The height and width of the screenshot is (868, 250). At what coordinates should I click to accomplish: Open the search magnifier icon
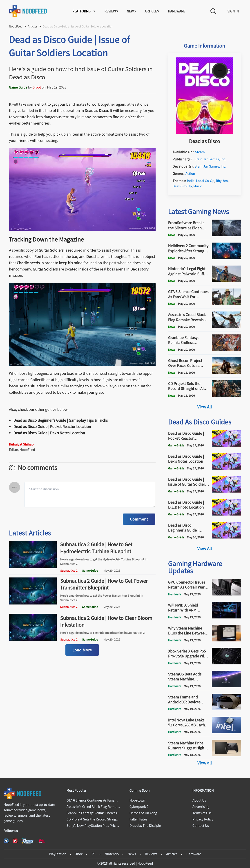pos(213,11)
